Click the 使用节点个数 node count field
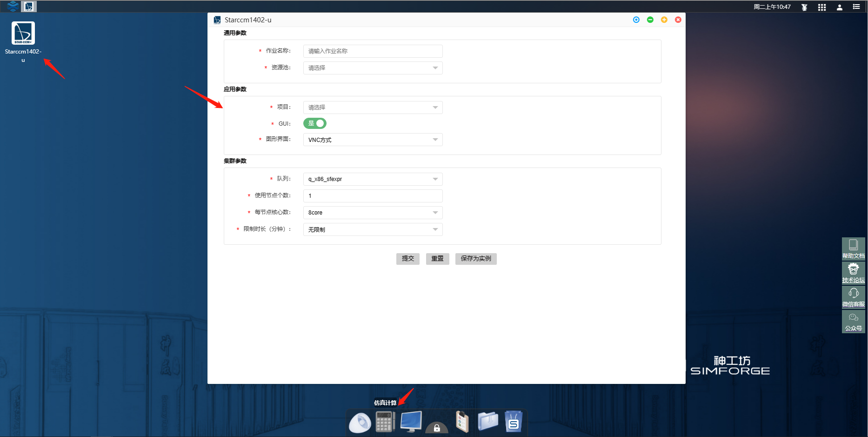 [373, 196]
